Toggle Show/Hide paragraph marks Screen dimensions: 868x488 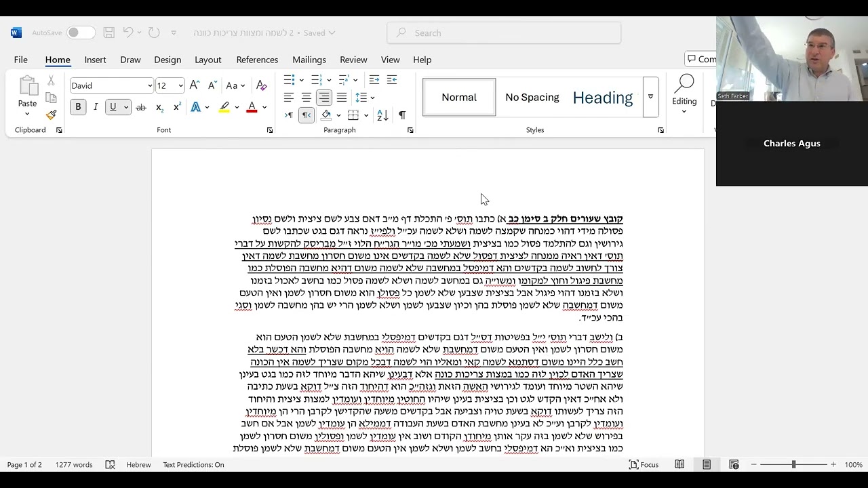pos(402,115)
